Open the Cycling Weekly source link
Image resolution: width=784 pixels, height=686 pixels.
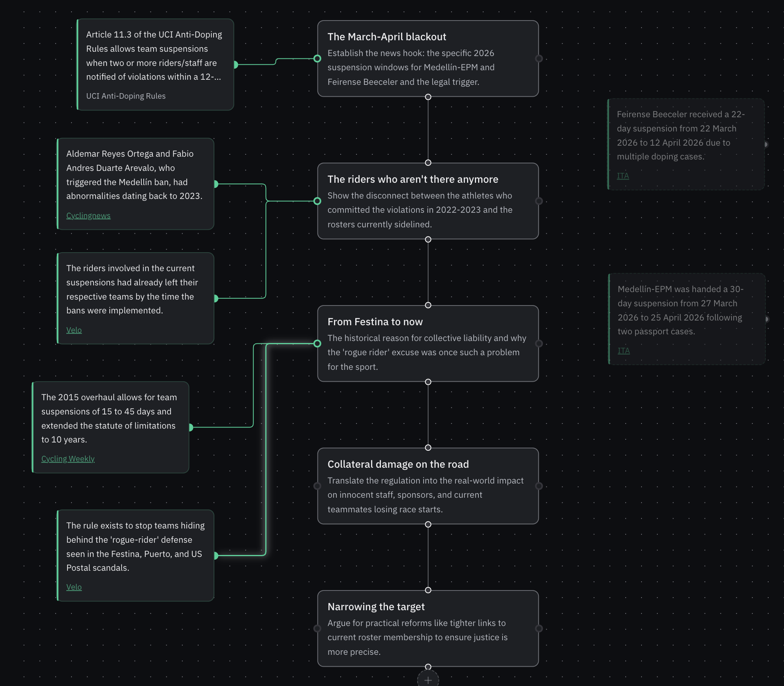coord(68,459)
